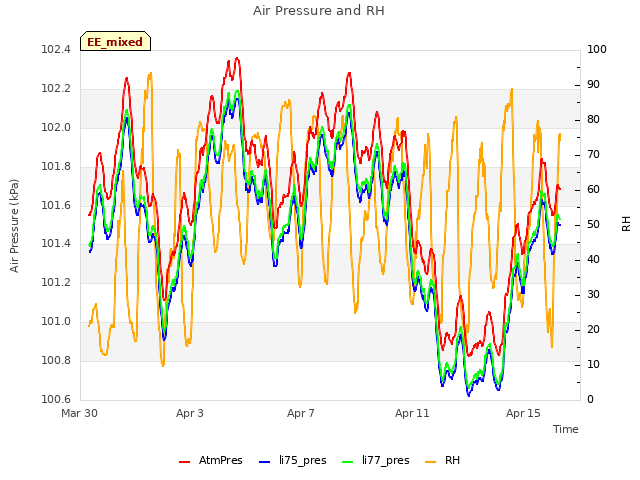Click the 101.0 pressure axis label
This screenshot has width=640, height=480.
(x=56, y=322)
